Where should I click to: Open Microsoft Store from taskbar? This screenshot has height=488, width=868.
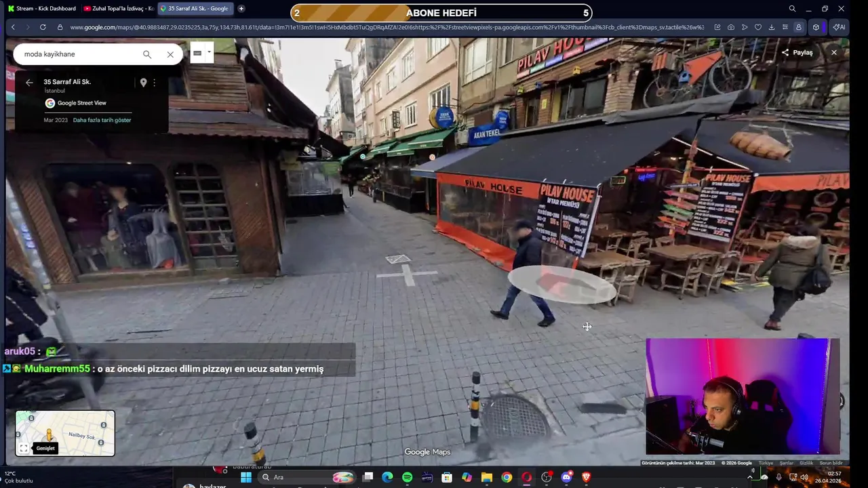[x=447, y=477]
